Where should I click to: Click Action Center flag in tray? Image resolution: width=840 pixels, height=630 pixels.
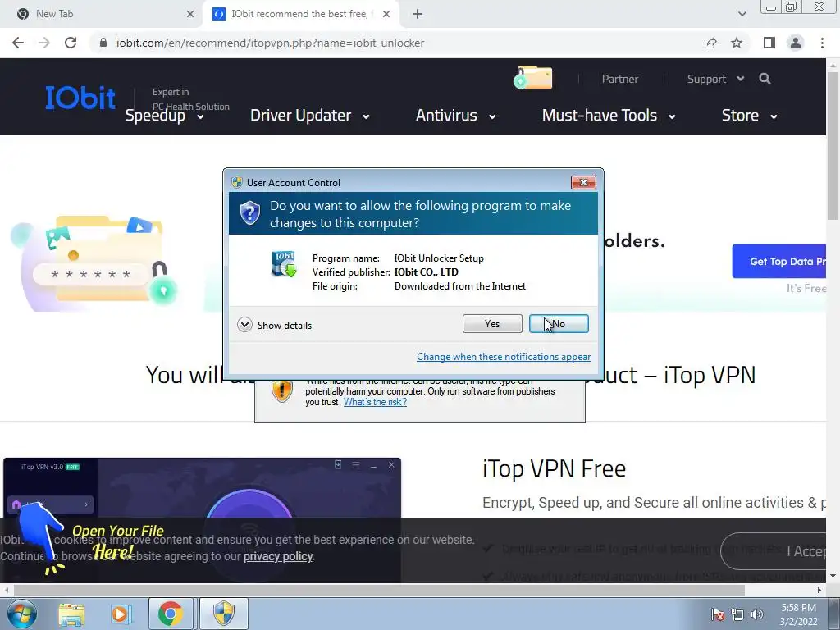pyautogui.click(x=718, y=615)
